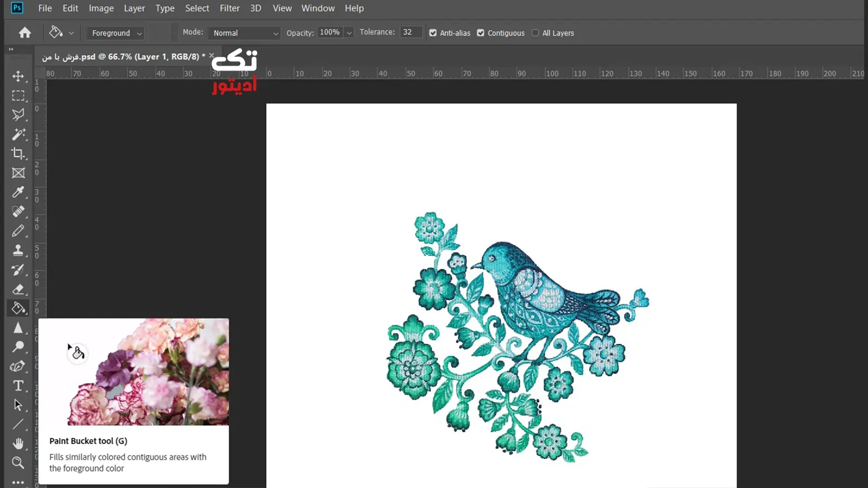Click the "Paint Bucket tool (G)" tooltip title
The height and width of the screenshot is (488, 868).
pos(88,441)
